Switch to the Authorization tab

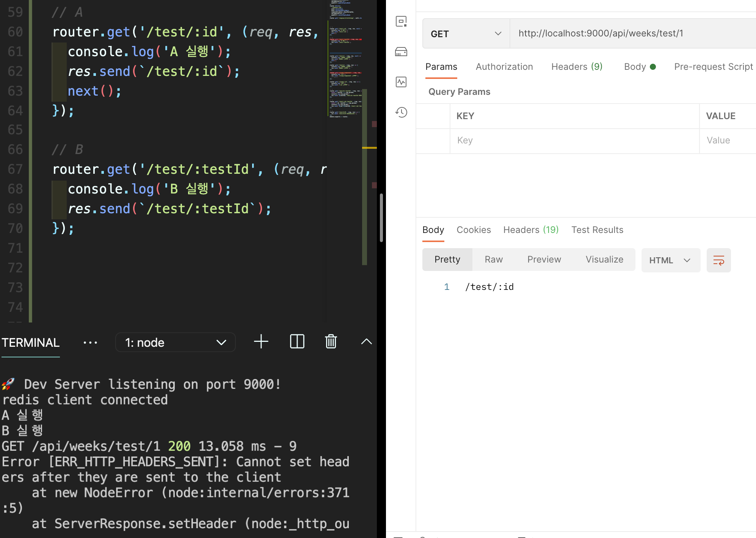point(504,67)
